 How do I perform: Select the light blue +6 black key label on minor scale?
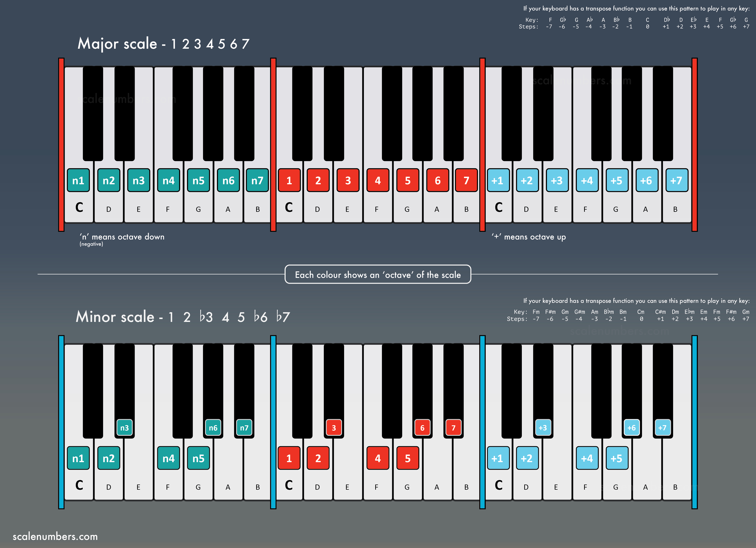[x=631, y=428]
